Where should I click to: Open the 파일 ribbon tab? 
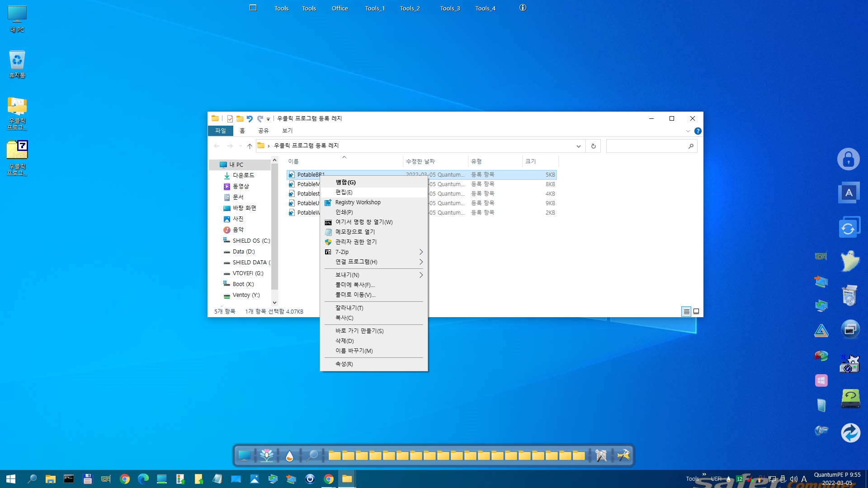(221, 131)
